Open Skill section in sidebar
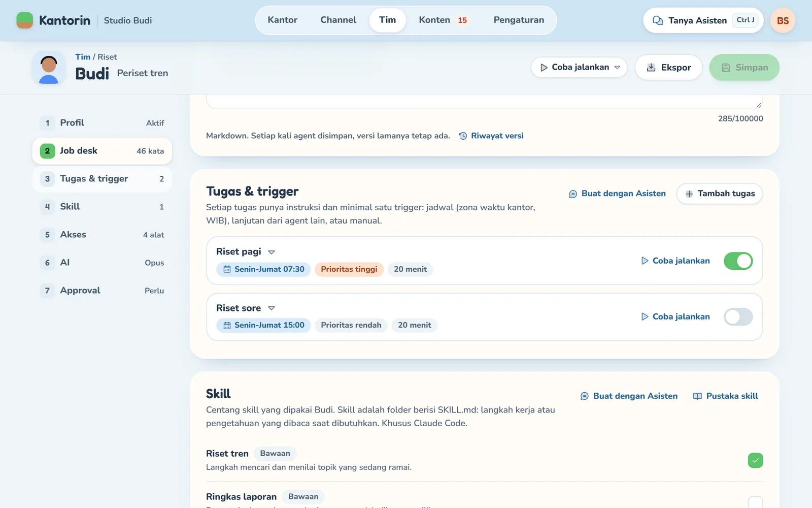Viewport: 812px width, 508px height. coord(102,207)
